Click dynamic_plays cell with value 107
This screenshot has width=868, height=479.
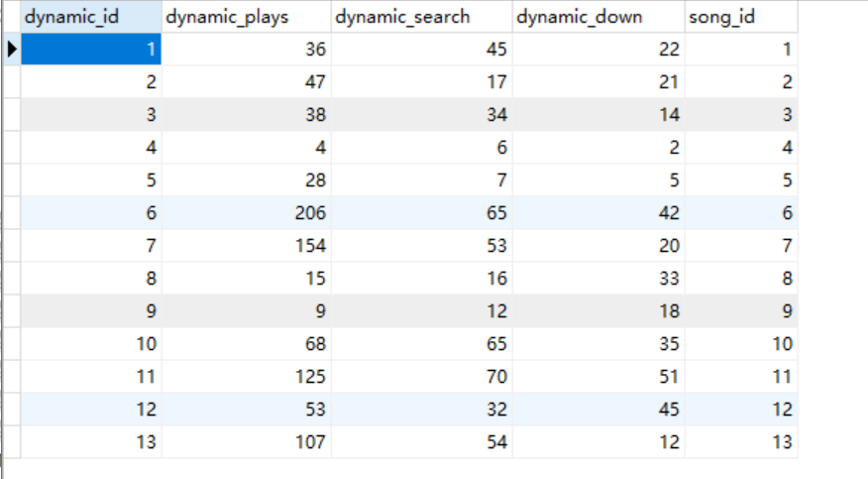coord(247,441)
